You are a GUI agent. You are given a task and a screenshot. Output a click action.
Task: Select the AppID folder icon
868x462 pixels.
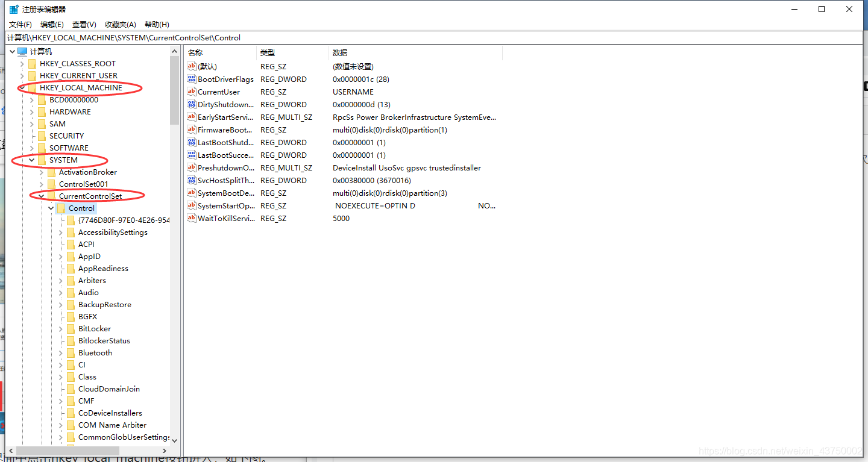(71, 257)
